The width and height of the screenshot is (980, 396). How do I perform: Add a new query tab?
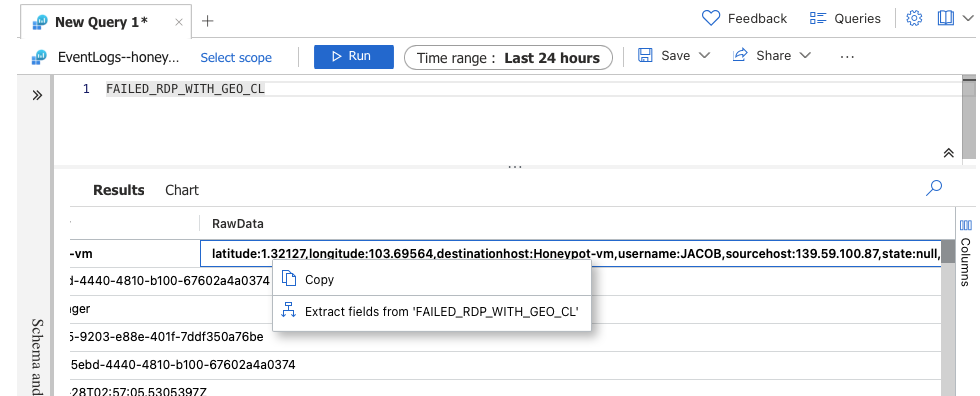(208, 21)
